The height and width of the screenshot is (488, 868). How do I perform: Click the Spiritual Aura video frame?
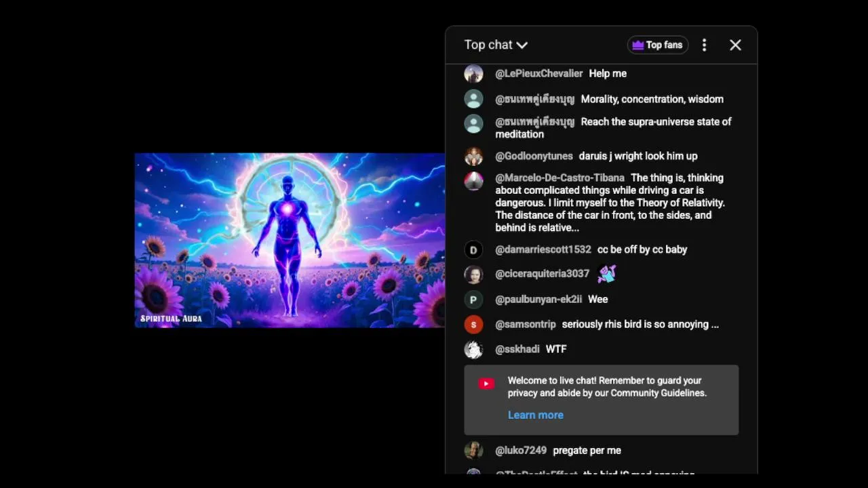(290, 240)
